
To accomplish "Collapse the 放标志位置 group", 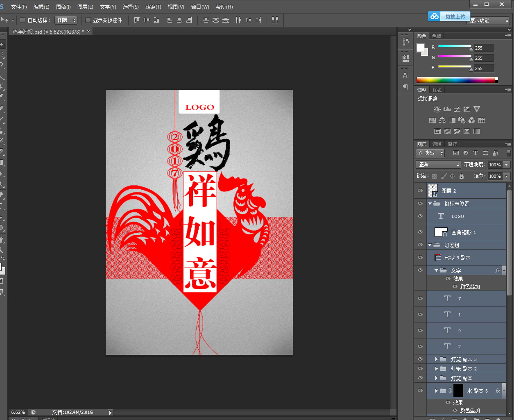I will tap(430, 204).
